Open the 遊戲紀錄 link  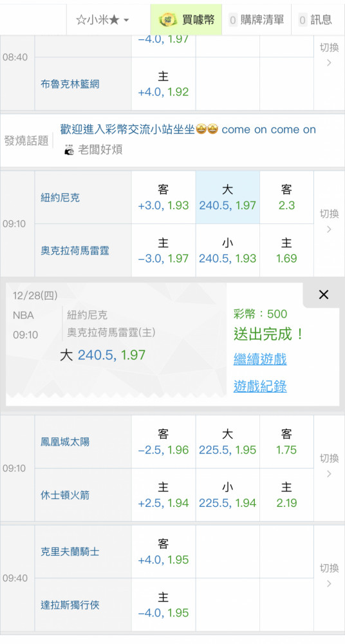coord(260,386)
